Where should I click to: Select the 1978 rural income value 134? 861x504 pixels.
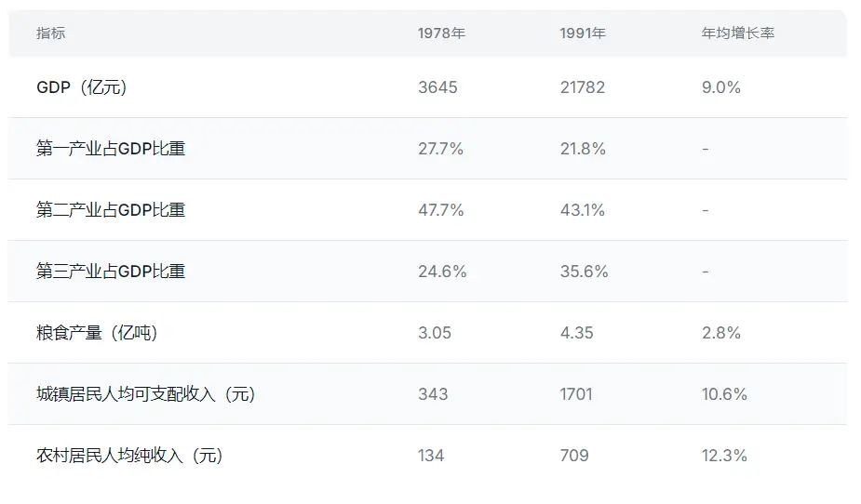[x=431, y=456]
